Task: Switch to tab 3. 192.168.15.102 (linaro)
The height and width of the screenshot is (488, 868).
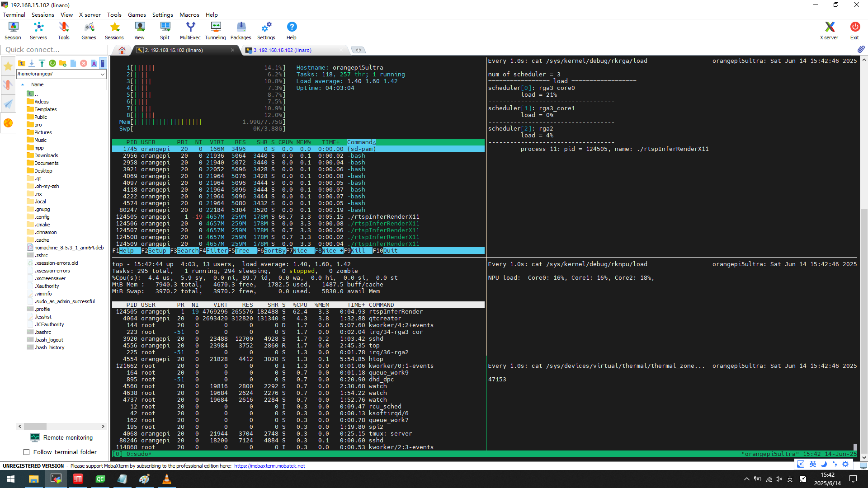Action: (x=283, y=50)
